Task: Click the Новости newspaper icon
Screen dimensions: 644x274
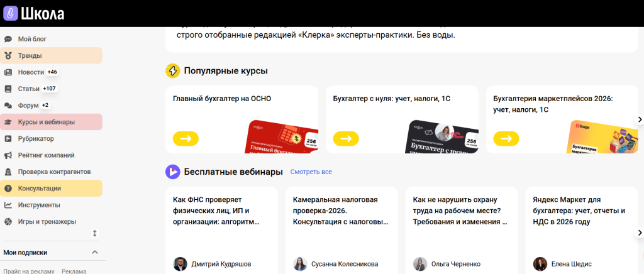Action: (8, 72)
